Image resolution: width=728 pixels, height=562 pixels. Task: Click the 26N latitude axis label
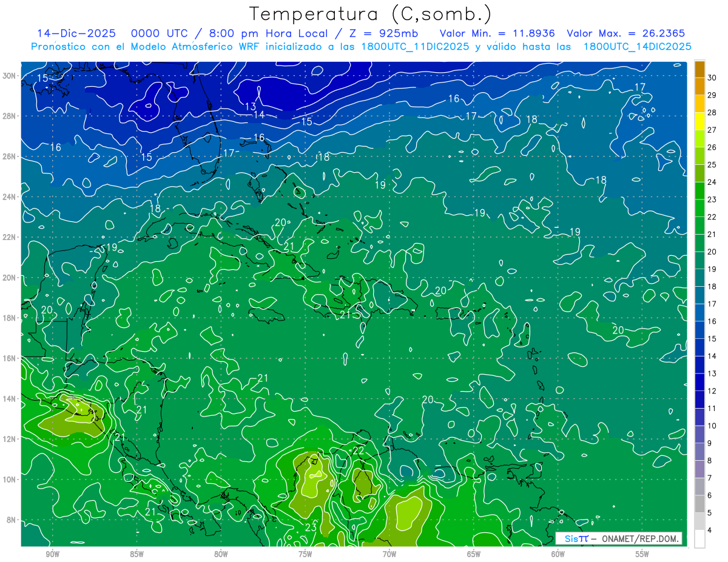coord(10,156)
